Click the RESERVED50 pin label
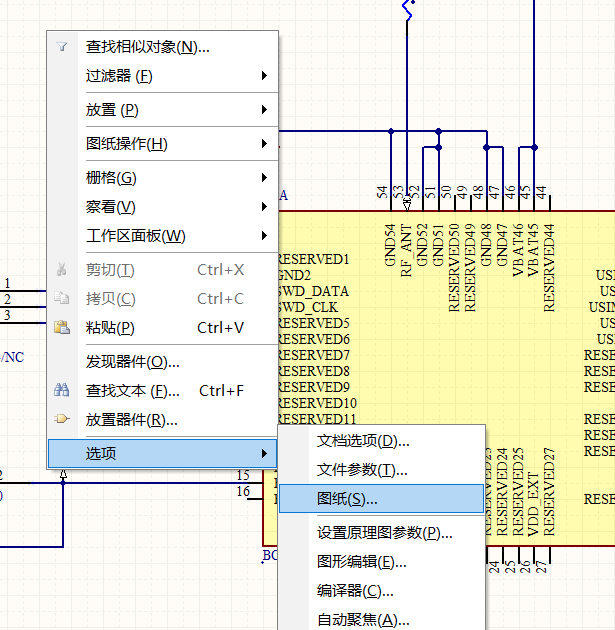This screenshot has height=630, width=615. tap(454, 268)
